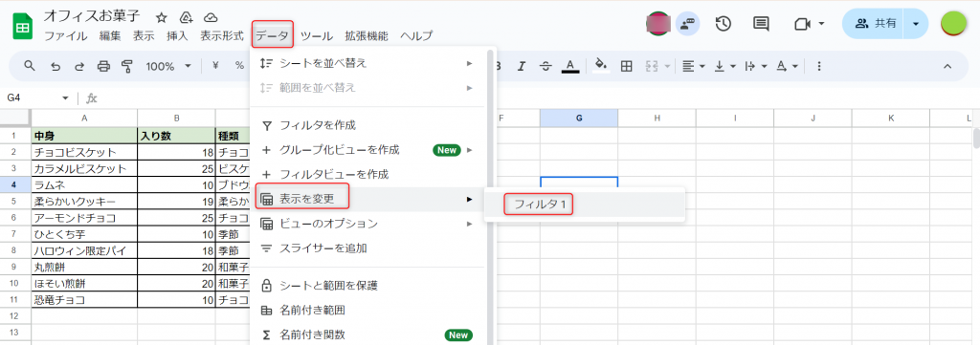Undo the last action

55,66
